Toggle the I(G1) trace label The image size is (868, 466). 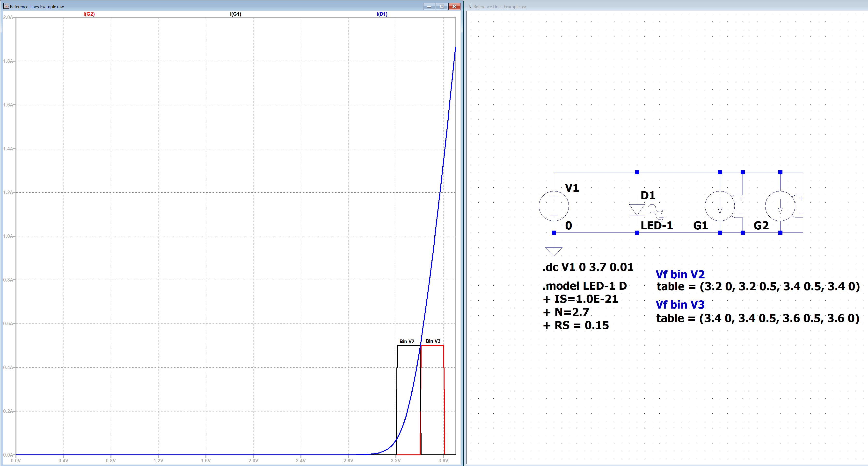click(x=236, y=14)
